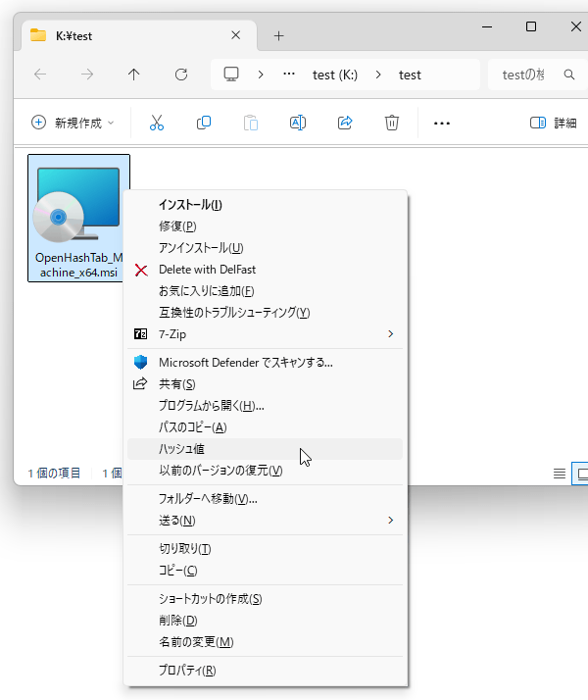The width and height of the screenshot is (588, 700).
Task: Click パスのコピー(A) entry
Action: pyautogui.click(x=265, y=427)
